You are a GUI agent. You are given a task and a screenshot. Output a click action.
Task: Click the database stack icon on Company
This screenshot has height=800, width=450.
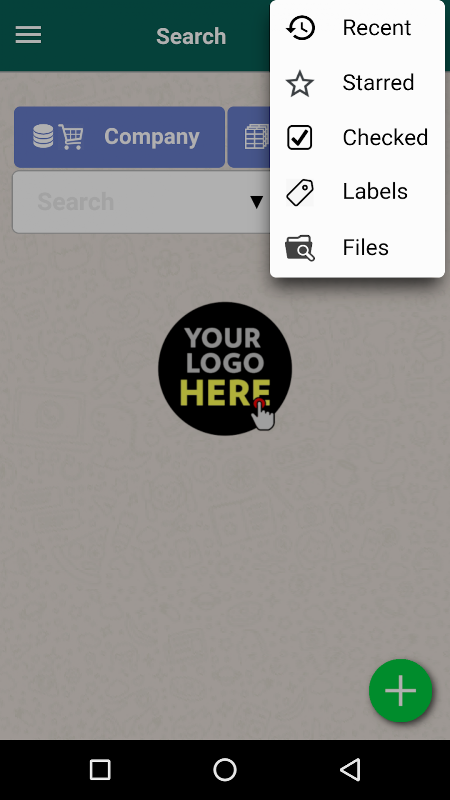coord(43,136)
